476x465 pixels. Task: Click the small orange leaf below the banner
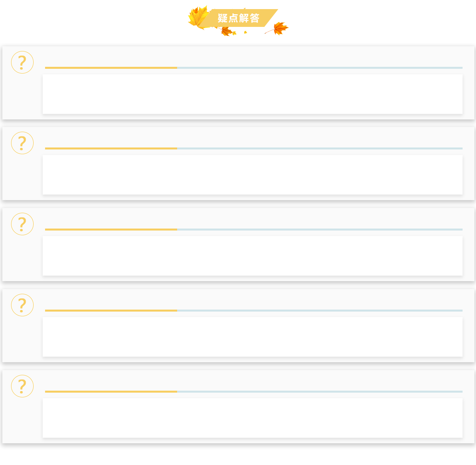[x=227, y=31]
